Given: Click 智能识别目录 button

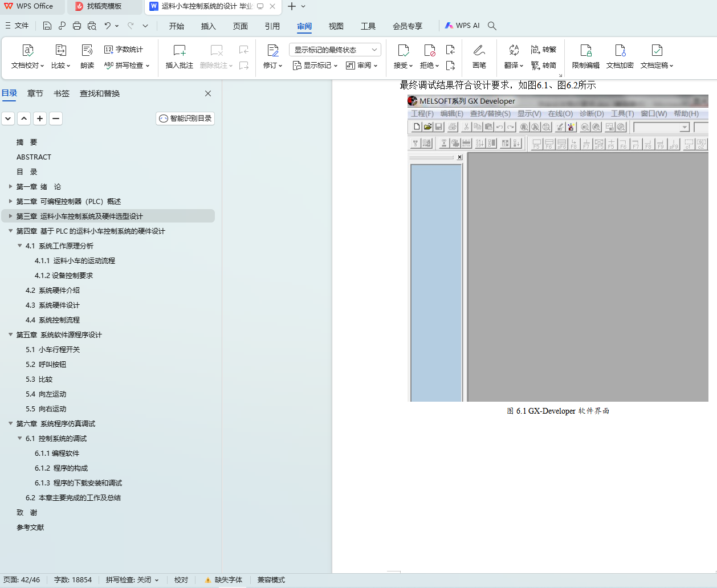Looking at the screenshot, I should coord(185,119).
